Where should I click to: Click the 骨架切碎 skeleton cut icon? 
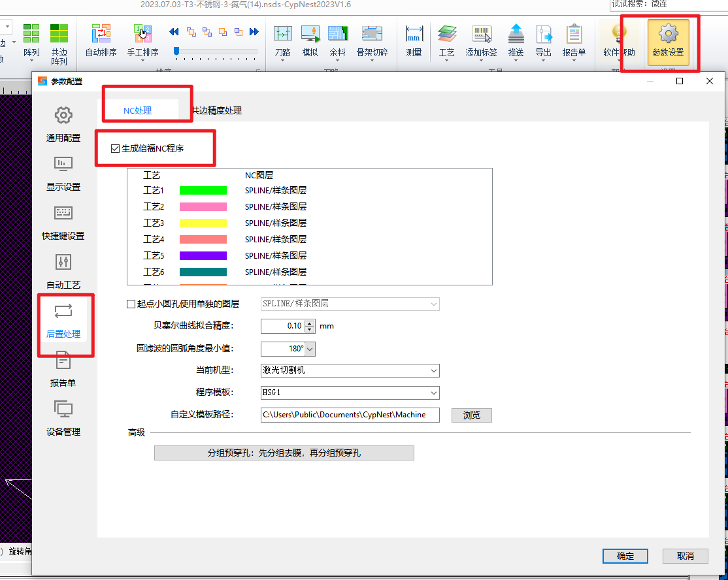pos(372,35)
